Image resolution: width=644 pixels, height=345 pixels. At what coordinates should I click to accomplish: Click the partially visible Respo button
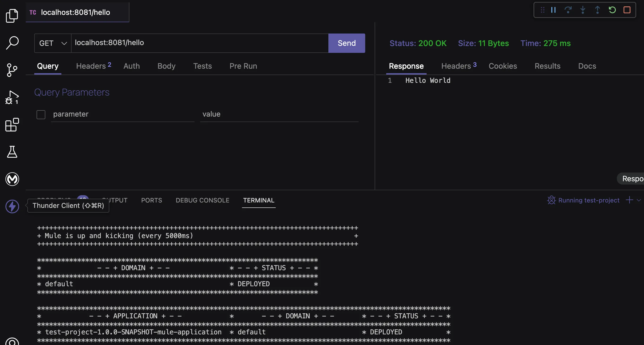631,179
